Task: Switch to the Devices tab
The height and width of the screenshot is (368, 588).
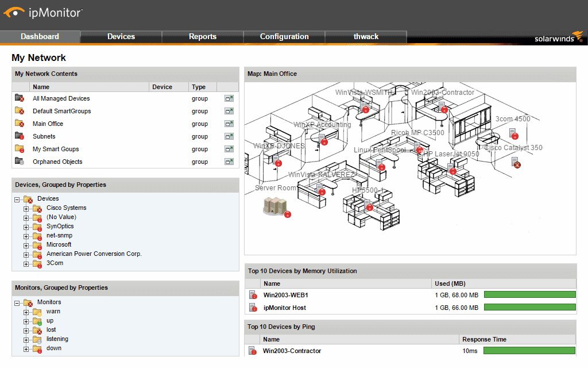Action: point(121,36)
